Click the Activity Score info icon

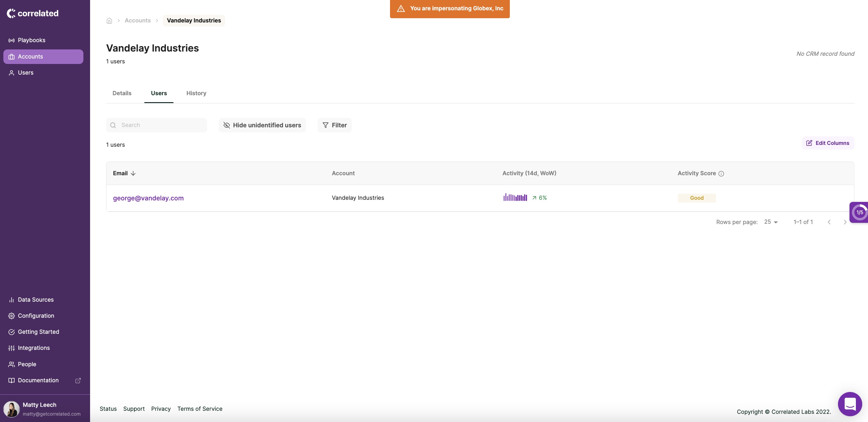tap(721, 173)
